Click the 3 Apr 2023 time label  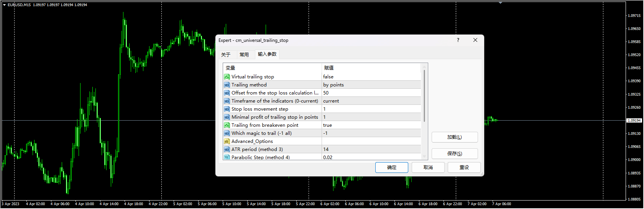click(x=10, y=204)
